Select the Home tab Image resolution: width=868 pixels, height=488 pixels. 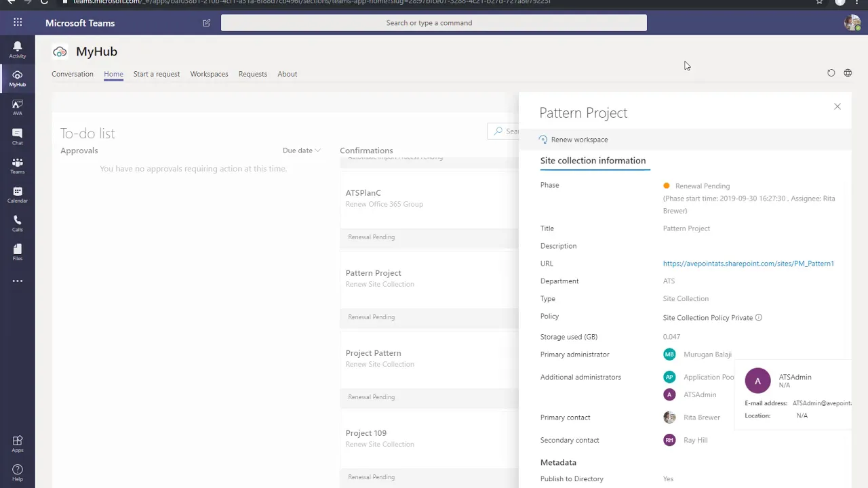[113, 74]
